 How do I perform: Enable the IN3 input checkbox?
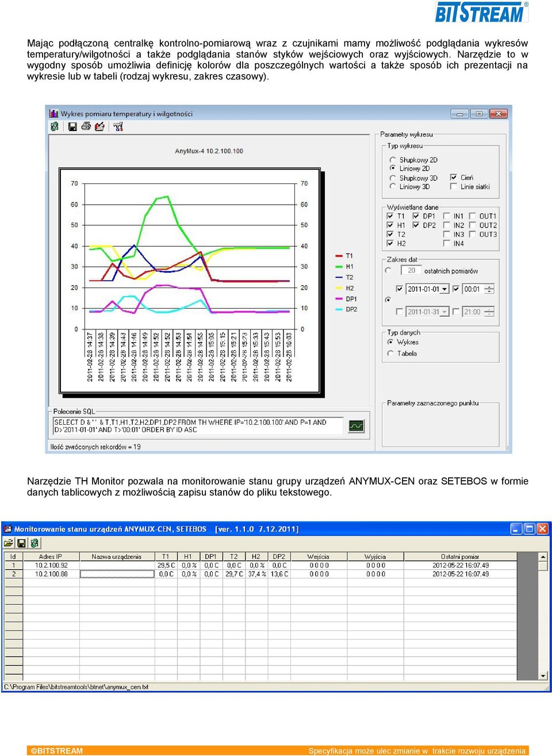point(447,235)
